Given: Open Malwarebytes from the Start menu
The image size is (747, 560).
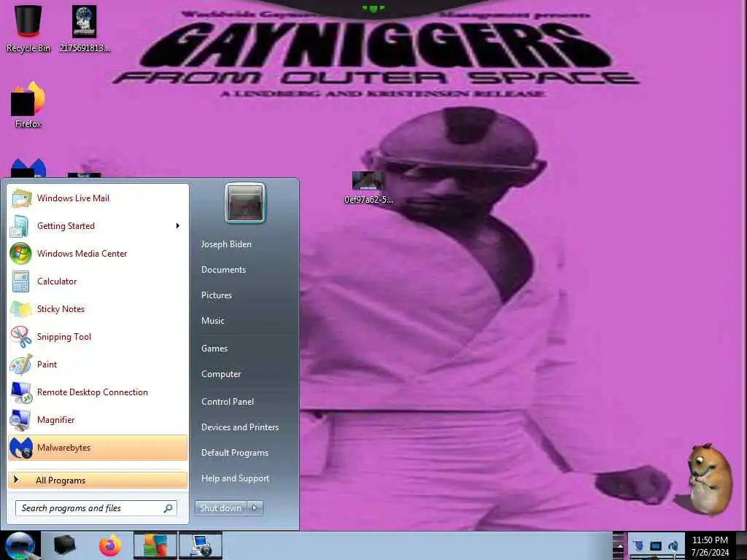Looking at the screenshot, I should (98, 448).
